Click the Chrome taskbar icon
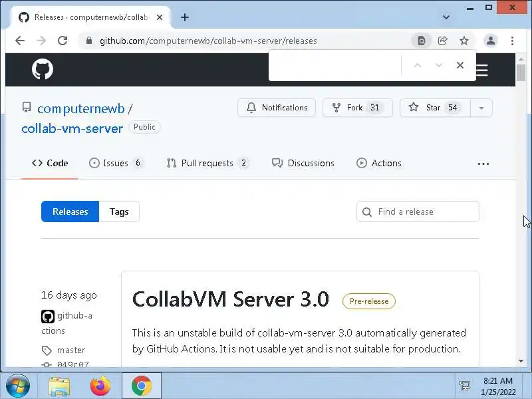 pos(142,386)
